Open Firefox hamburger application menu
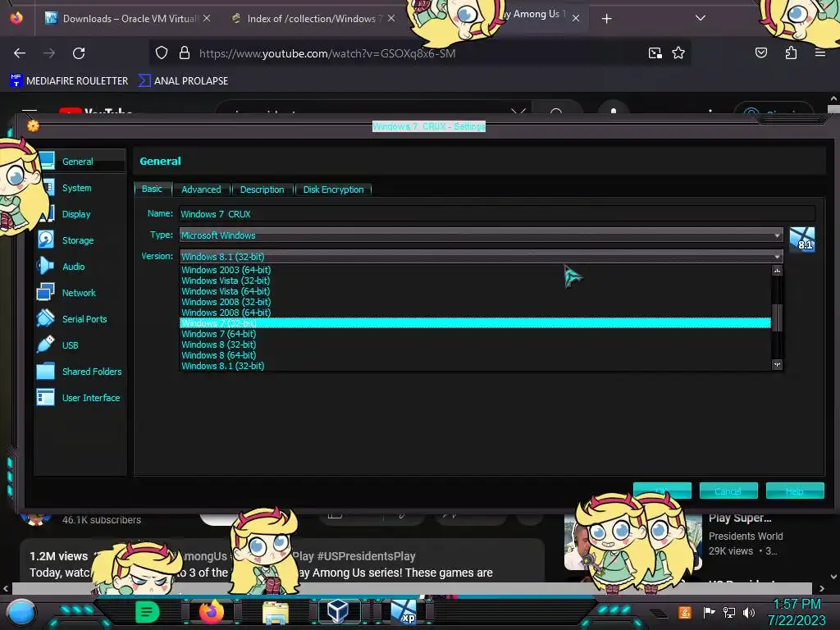This screenshot has height=630, width=840. point(819,53)
